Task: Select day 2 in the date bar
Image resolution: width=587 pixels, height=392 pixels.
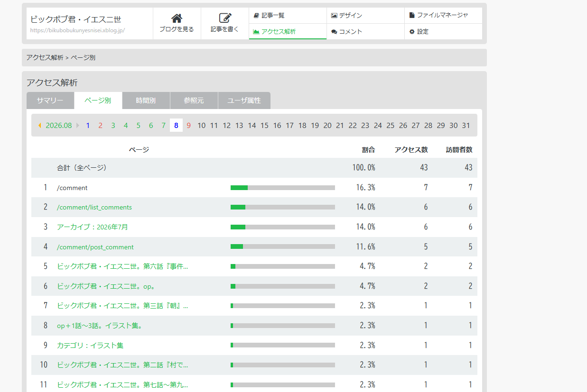Action: pyautogui.click(x=101, y=126)
